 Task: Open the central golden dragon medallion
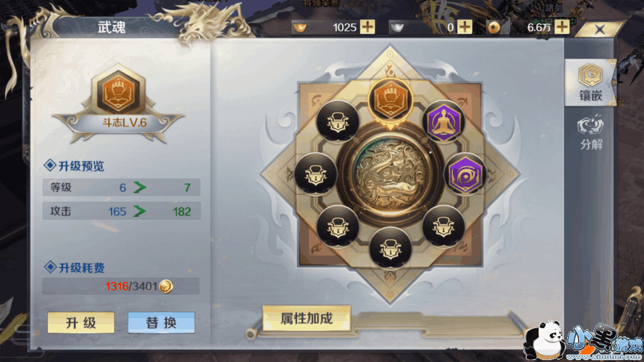pyautogui.click(x=390, y=175)
